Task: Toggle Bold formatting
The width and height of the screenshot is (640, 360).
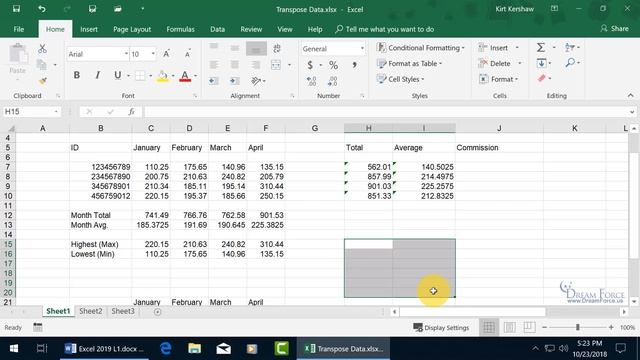Action: [x=76, y=75]
